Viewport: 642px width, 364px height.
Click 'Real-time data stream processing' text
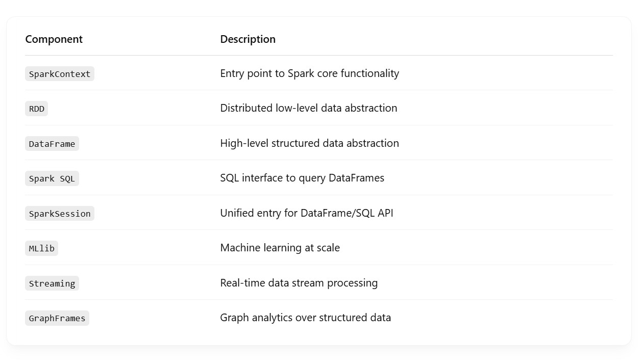point(299,283)
